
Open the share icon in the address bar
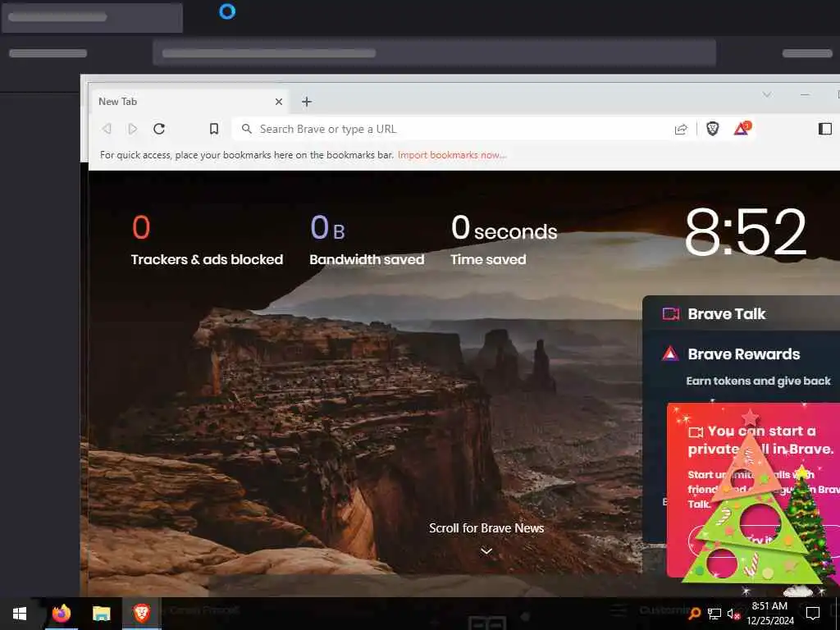(x=681, y=129)
